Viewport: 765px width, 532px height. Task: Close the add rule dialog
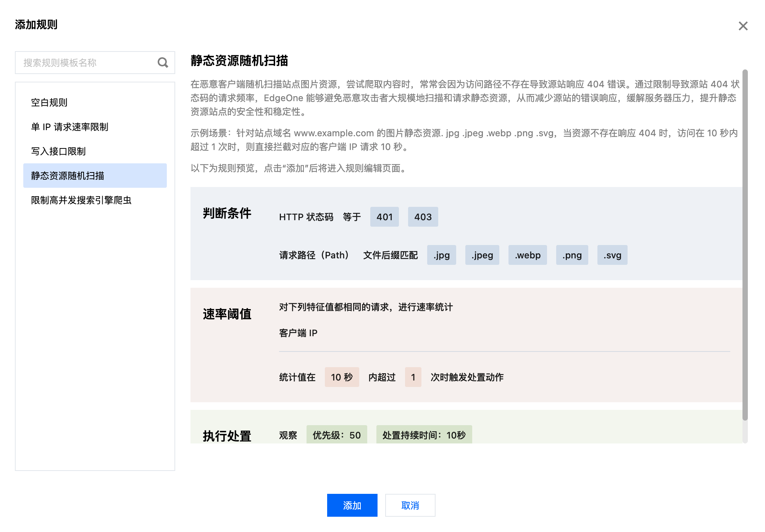(742, 26)
